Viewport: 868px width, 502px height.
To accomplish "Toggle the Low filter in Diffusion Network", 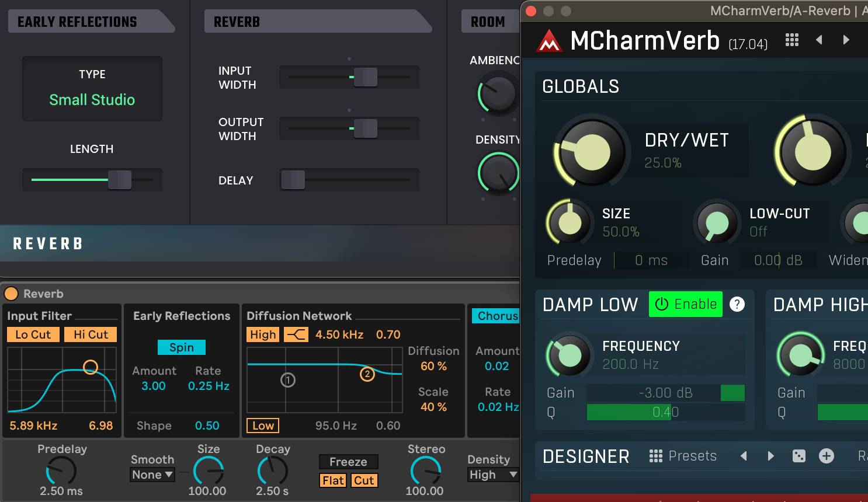I will click(263, 426).
